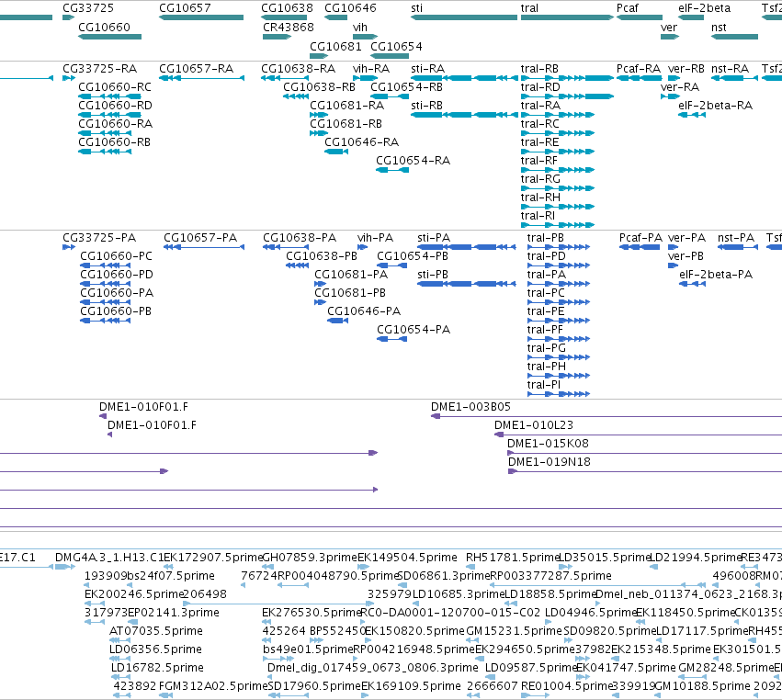Open the RH51781.5prime EST label

pyautogui.click(x=513, y=557)
